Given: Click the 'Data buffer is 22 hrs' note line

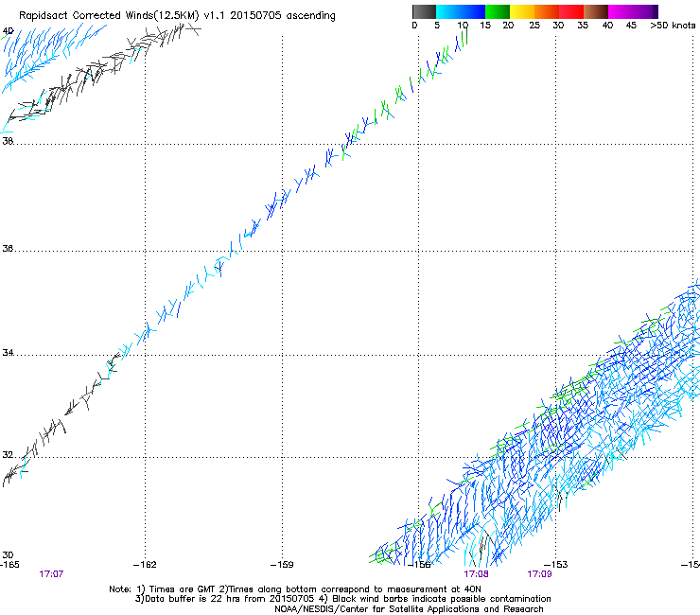Looking at the screenshot, I should pos(342,599).
